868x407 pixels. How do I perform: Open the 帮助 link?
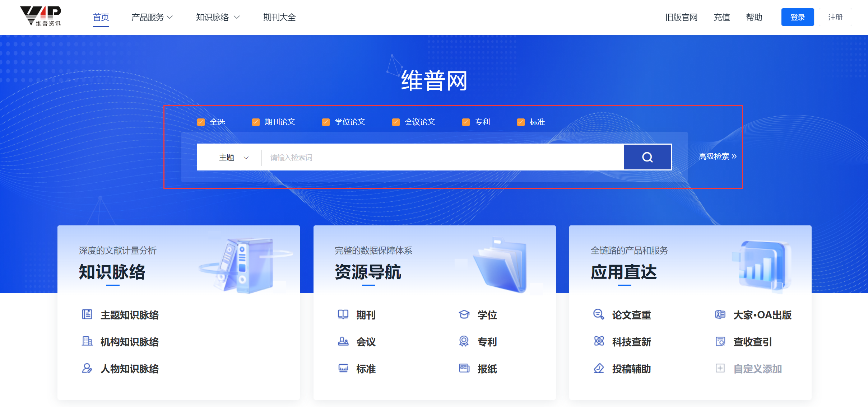pos(754,17)
